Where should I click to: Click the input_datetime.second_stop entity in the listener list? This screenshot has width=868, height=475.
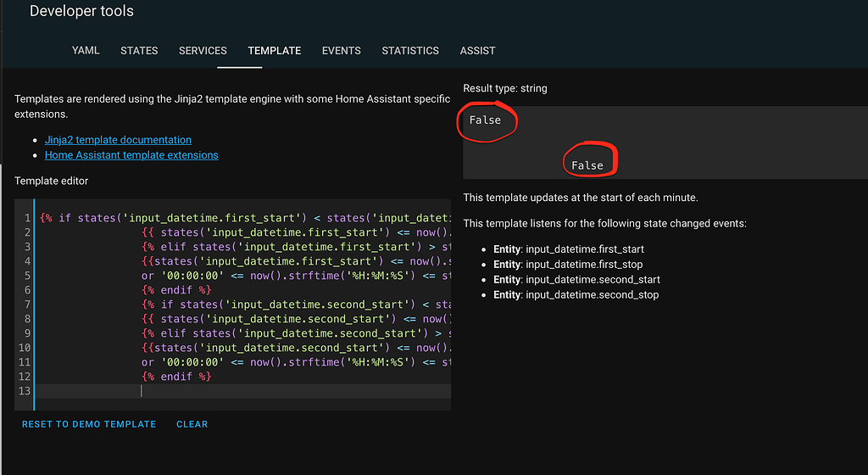(592, 295)
